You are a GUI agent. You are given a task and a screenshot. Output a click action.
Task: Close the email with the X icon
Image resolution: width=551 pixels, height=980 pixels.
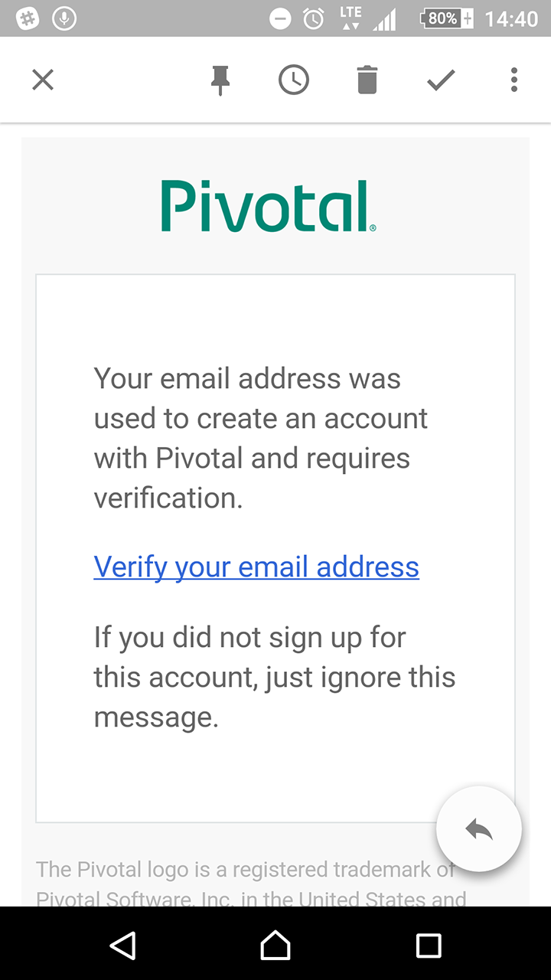click(43, 80)
